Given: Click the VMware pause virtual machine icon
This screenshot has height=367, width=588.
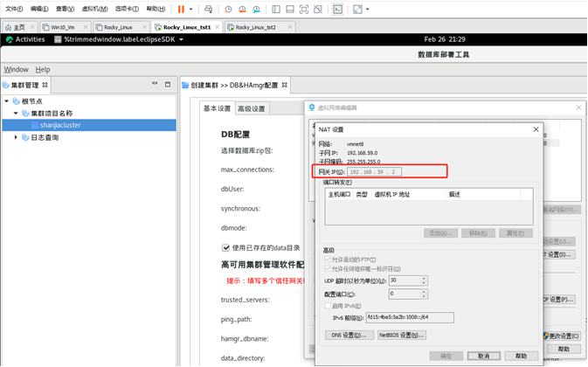Looking at the screenshot, I should pos(181,9).
